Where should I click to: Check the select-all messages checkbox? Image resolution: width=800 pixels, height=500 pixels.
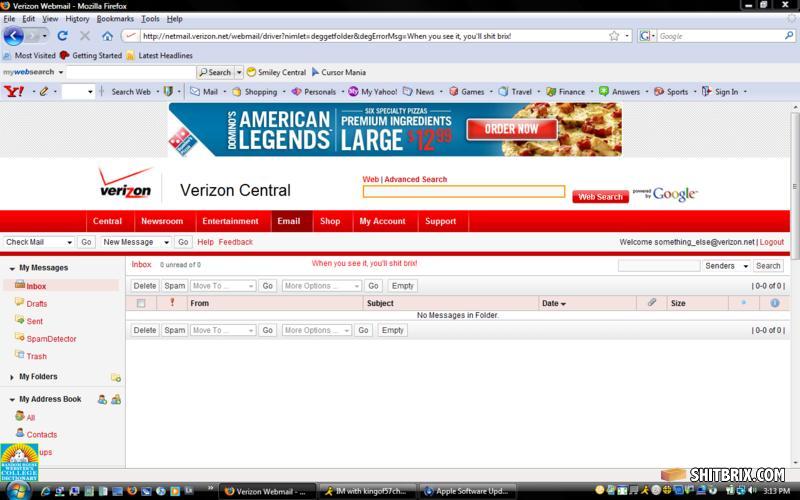click(141, 303)
